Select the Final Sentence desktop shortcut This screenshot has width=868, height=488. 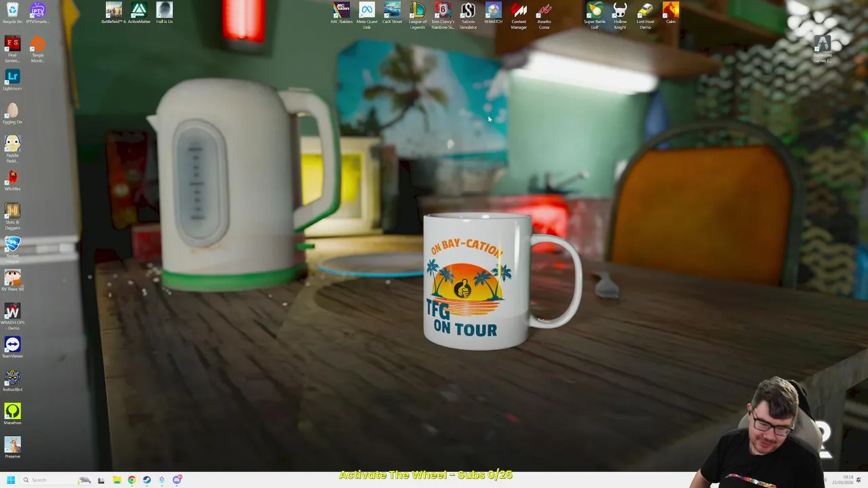click(x=12, y=50)
